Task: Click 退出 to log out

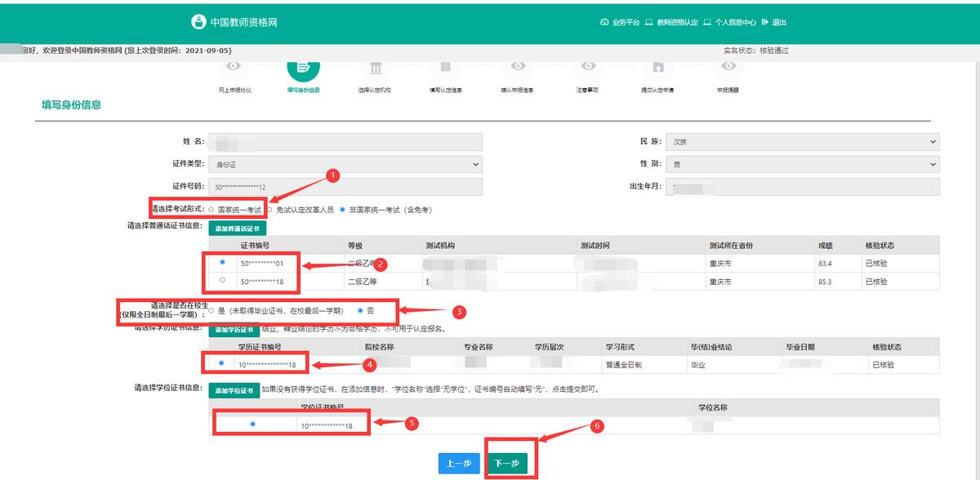Action: [774, 23]
